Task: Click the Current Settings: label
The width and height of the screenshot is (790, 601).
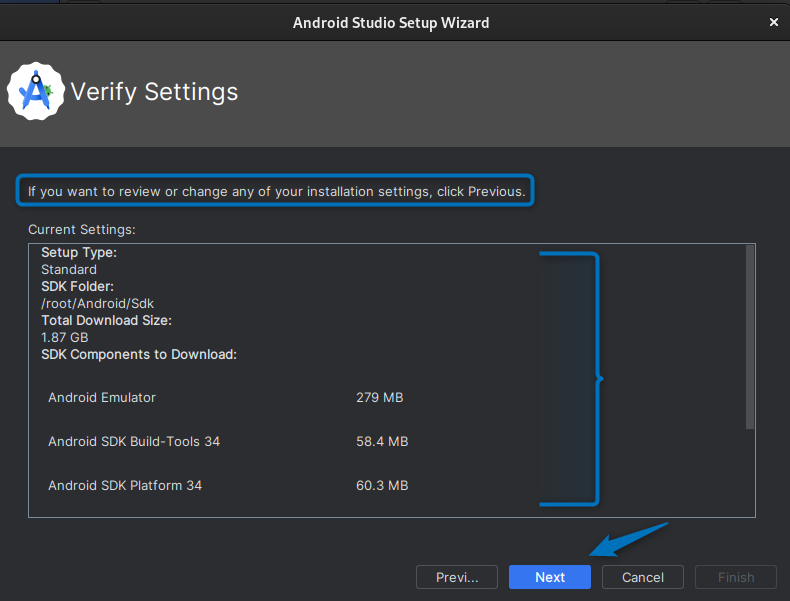Action: [82, 229]
